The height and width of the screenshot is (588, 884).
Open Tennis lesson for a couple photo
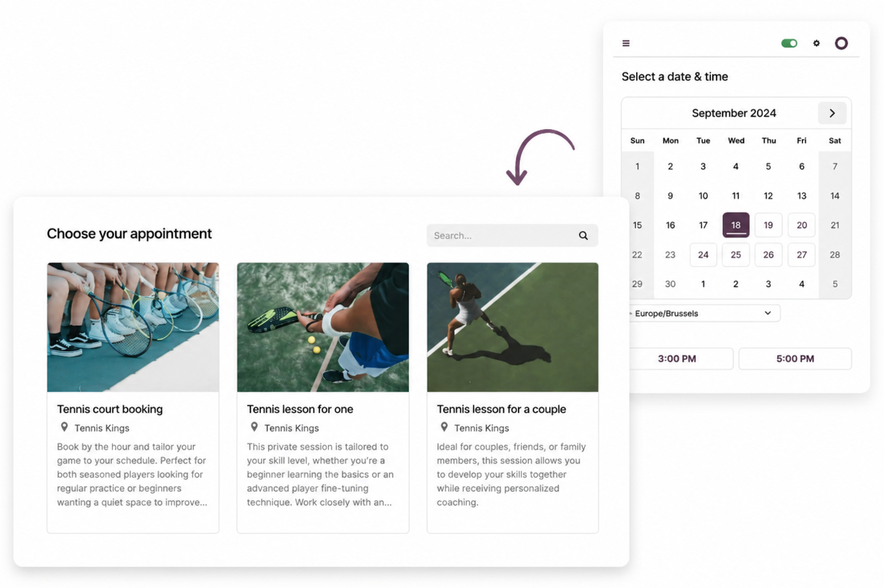(x=513, y=327)
